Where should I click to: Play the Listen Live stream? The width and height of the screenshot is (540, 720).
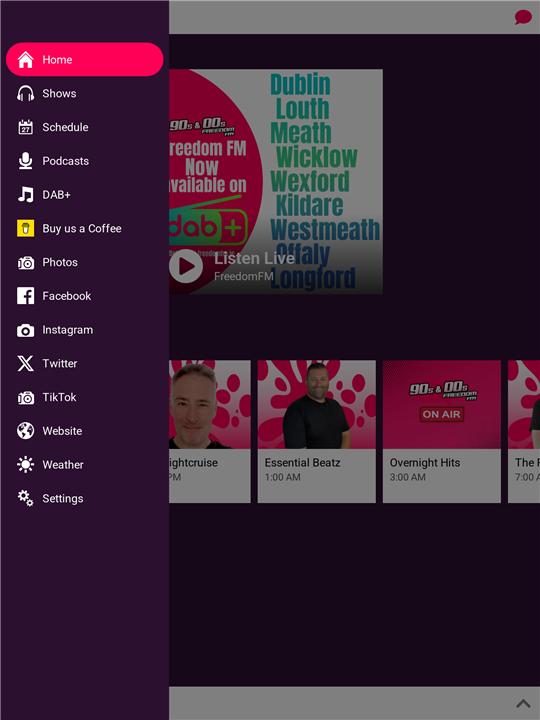(186, 266)
